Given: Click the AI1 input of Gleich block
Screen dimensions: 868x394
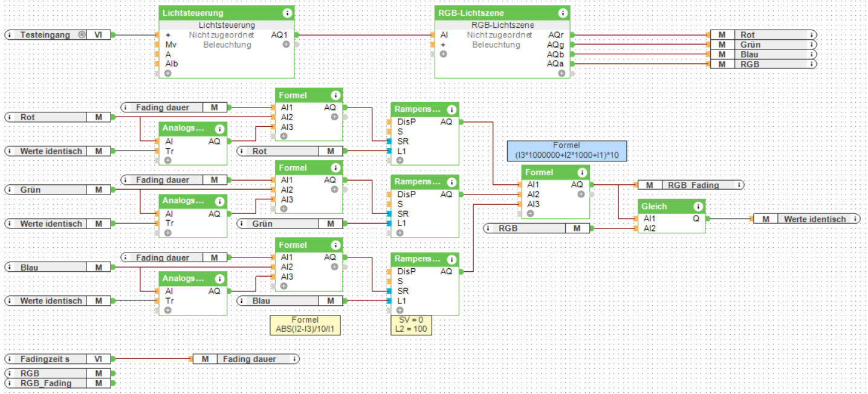Looking at the screenshot, I should pos(649,219).
